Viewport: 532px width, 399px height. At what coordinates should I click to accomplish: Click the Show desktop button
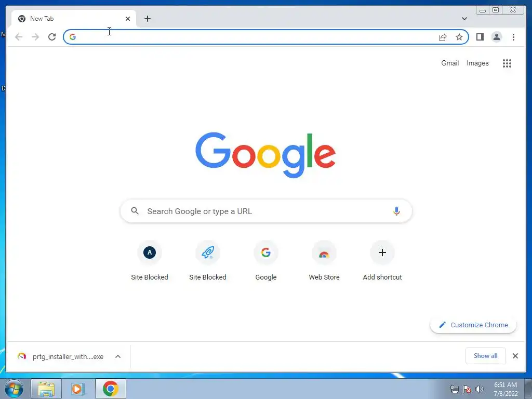tap(528, 389)
